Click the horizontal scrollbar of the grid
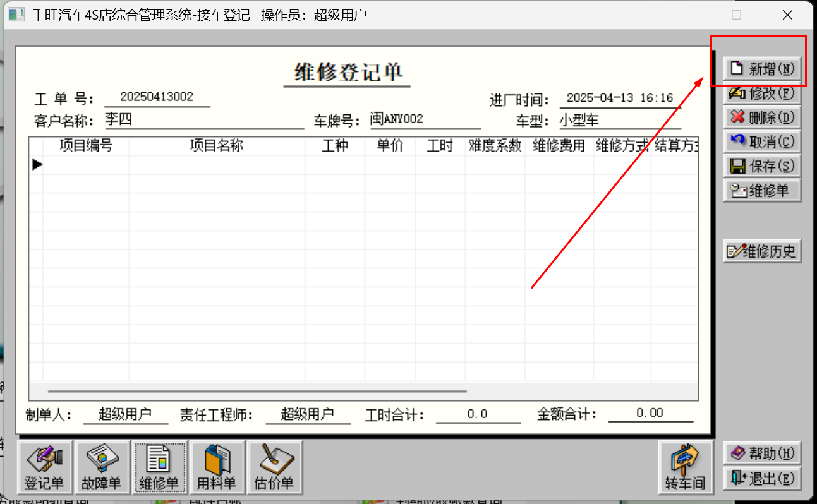Image resolution: width=817 pixels, height=504 pixels. coord(257,392)
